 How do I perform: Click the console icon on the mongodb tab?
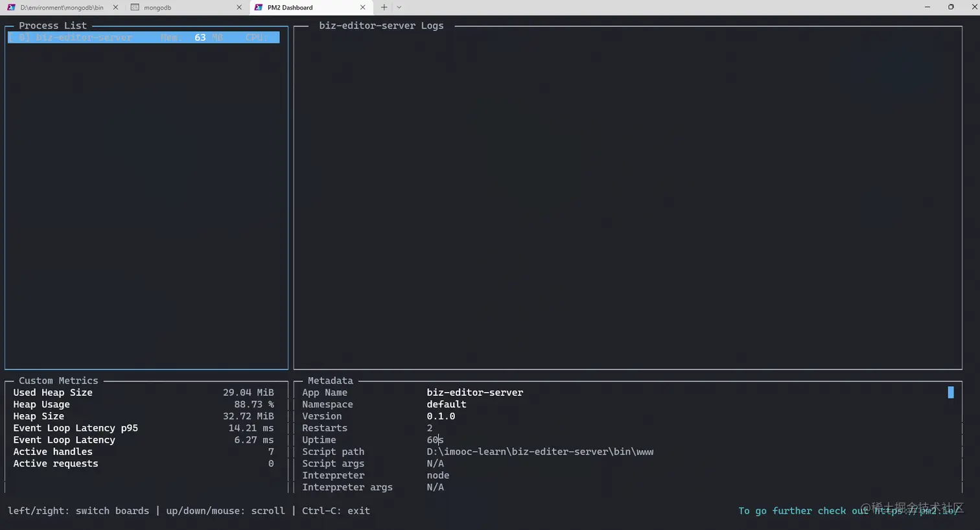(x=135, y=8)
